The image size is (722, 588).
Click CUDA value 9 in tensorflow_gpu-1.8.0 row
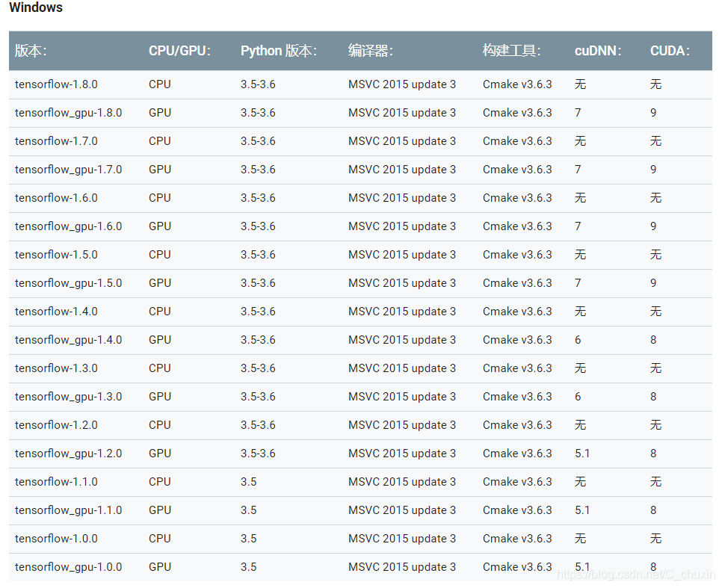coord(653,113)
